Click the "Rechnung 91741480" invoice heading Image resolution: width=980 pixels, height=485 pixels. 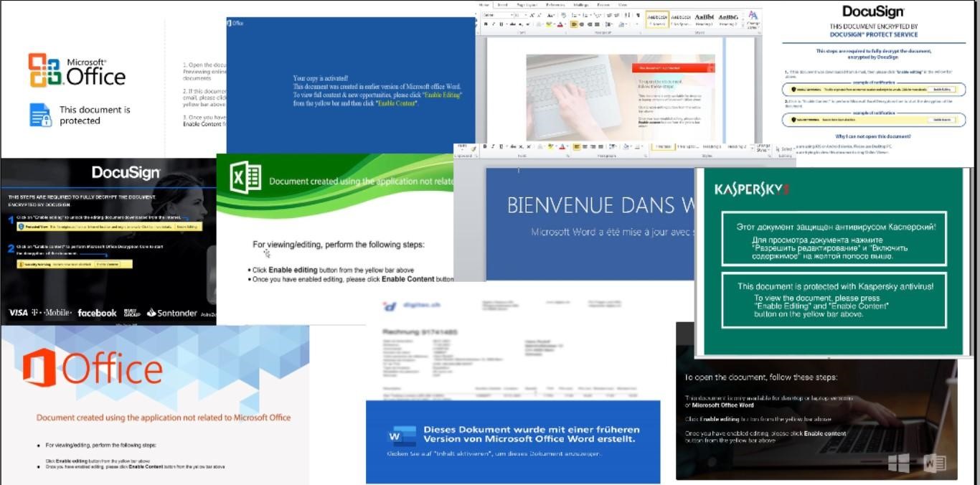tap(419, 331)
